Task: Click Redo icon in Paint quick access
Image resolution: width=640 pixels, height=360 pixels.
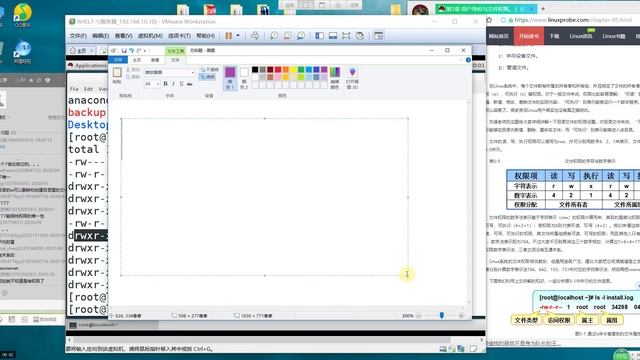Action: 139,51
